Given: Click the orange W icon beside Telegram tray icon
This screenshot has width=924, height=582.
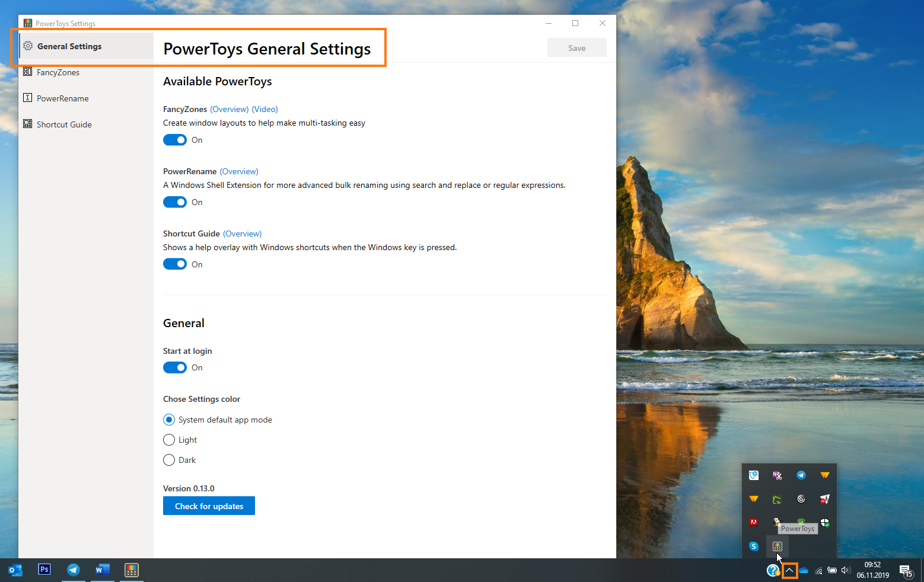Looking at the screenshot, I should tap(825, 475).
